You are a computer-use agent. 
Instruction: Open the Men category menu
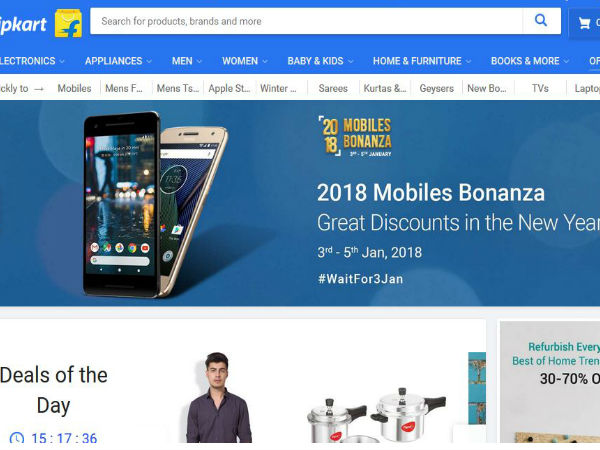[x=187, y=61]
